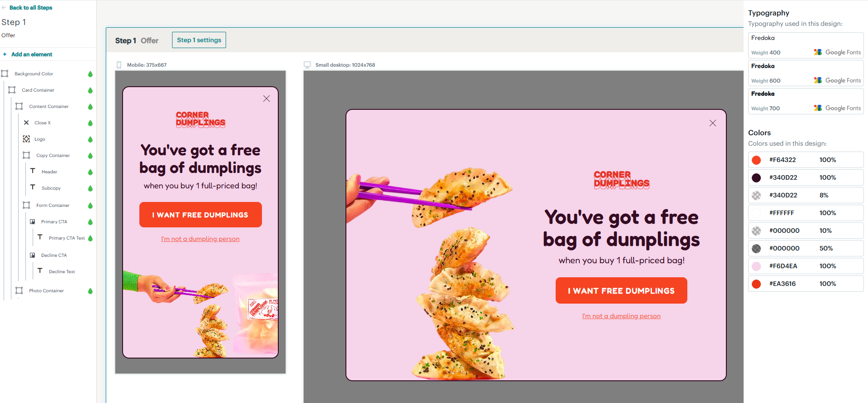Click the Primary CTA Text type icon

point(40,237)
